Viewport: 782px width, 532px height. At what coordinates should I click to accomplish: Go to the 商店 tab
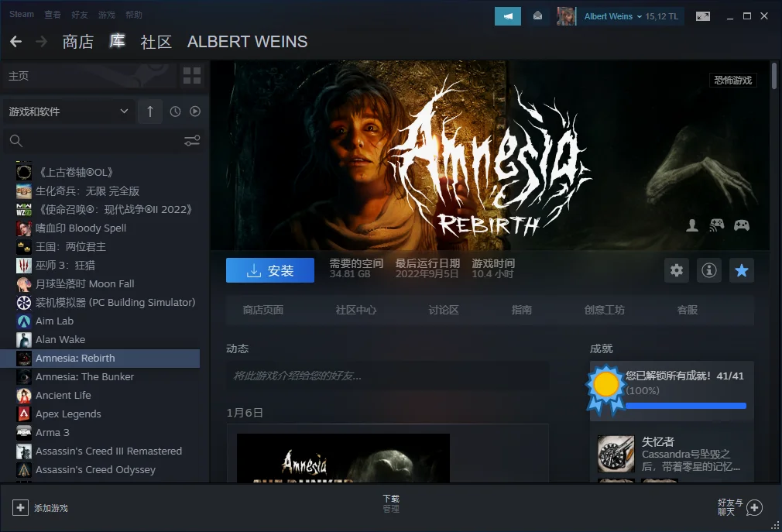77,41
